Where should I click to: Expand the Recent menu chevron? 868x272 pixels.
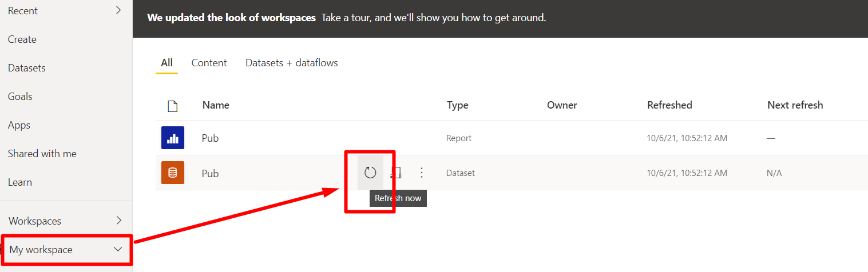click(118, 10)
